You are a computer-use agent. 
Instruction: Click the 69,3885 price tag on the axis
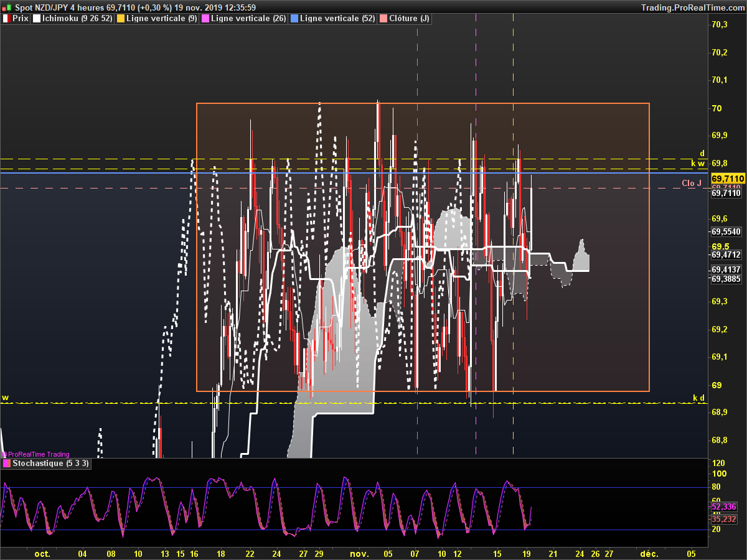click(x=726, y=279)
